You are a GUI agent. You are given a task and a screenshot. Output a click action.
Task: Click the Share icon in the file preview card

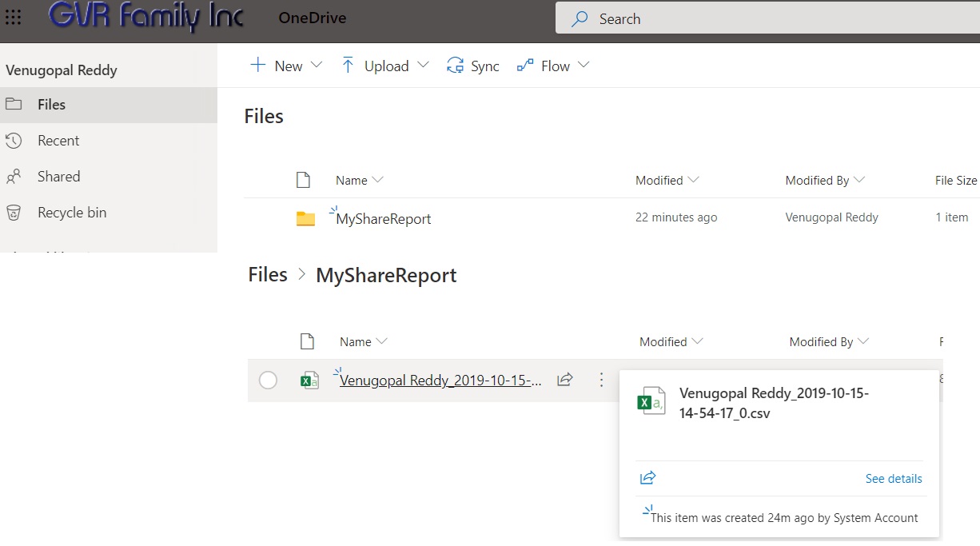pyautogui.click(x=647, y=477)
